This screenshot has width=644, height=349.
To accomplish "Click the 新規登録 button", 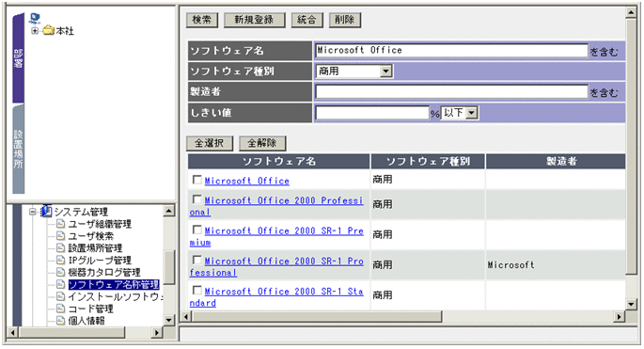I will point(254,20).
